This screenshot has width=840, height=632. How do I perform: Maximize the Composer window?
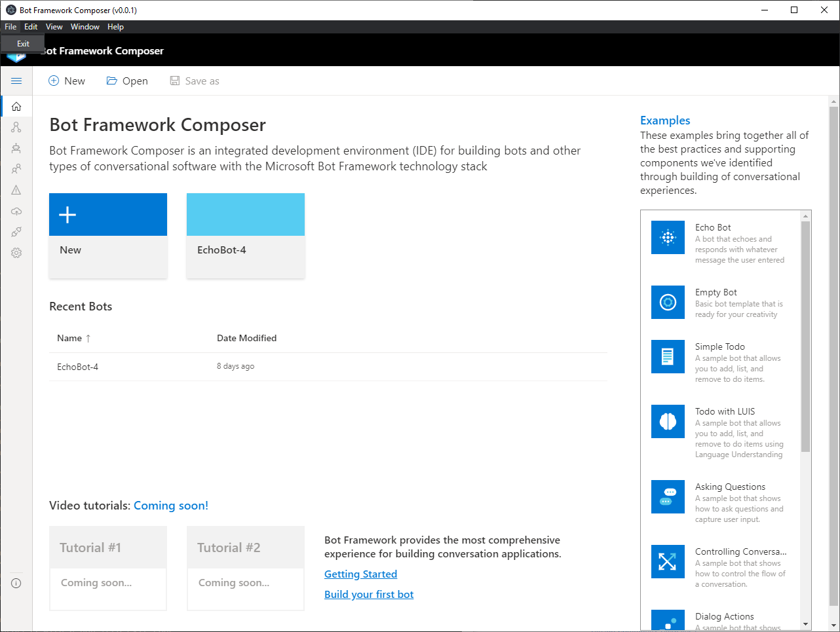[x=794, y=10]
